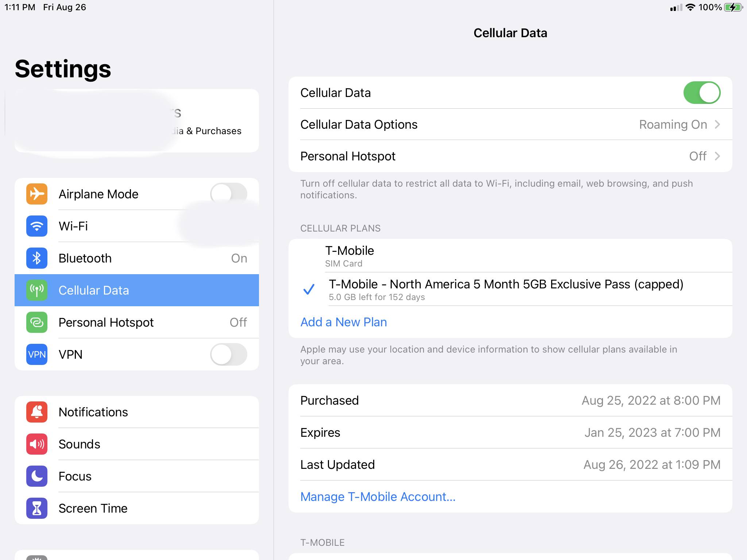Viewport: 747px width, 560px height.
Task: Tap Manage T-Mobile Account link
Action: click(378, 497)
